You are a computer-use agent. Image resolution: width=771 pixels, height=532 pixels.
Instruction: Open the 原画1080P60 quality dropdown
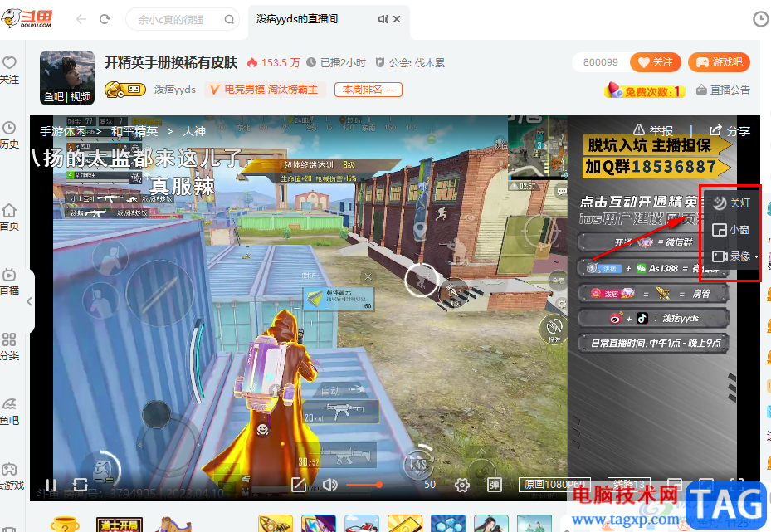(554, 485)
